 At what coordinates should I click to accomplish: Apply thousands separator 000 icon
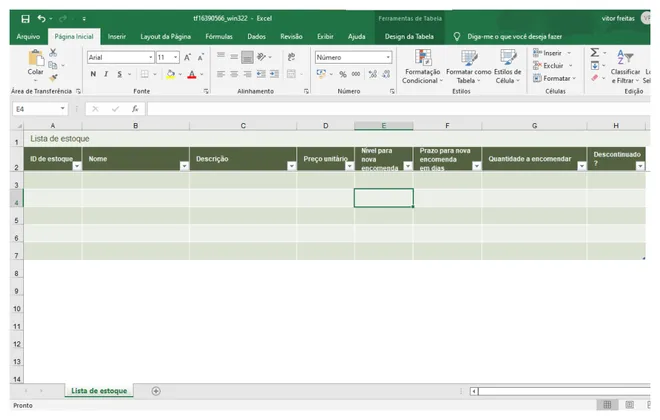(x=356, y=74)
